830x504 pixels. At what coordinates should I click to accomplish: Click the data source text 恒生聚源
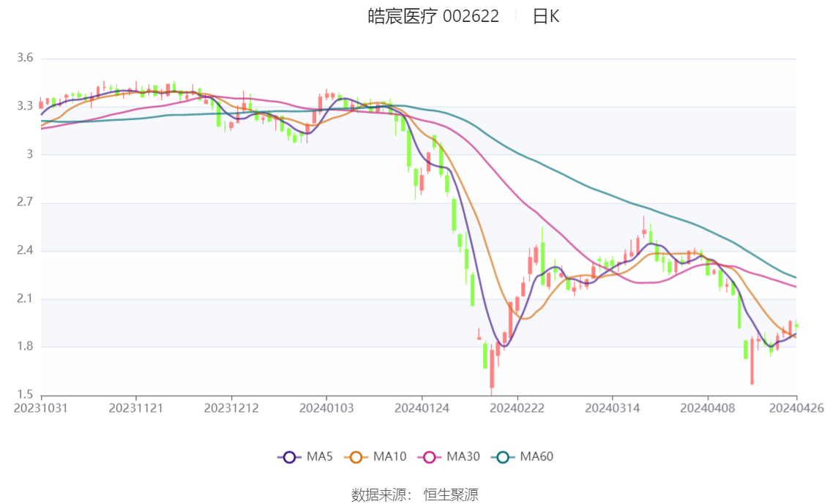[450, 495]
